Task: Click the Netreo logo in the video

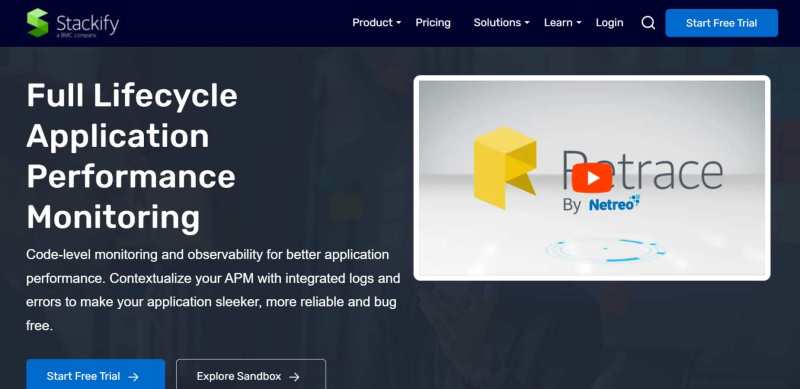Action: click(614, 204)
